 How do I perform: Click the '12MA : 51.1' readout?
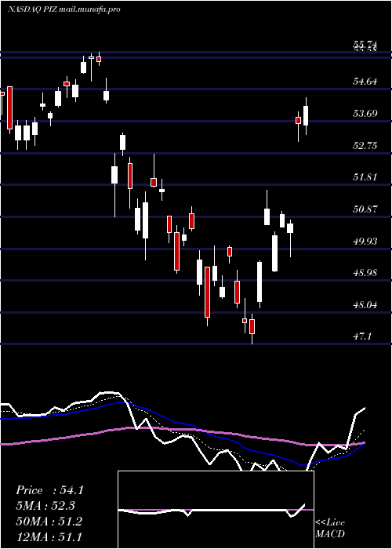pos(49,536)
